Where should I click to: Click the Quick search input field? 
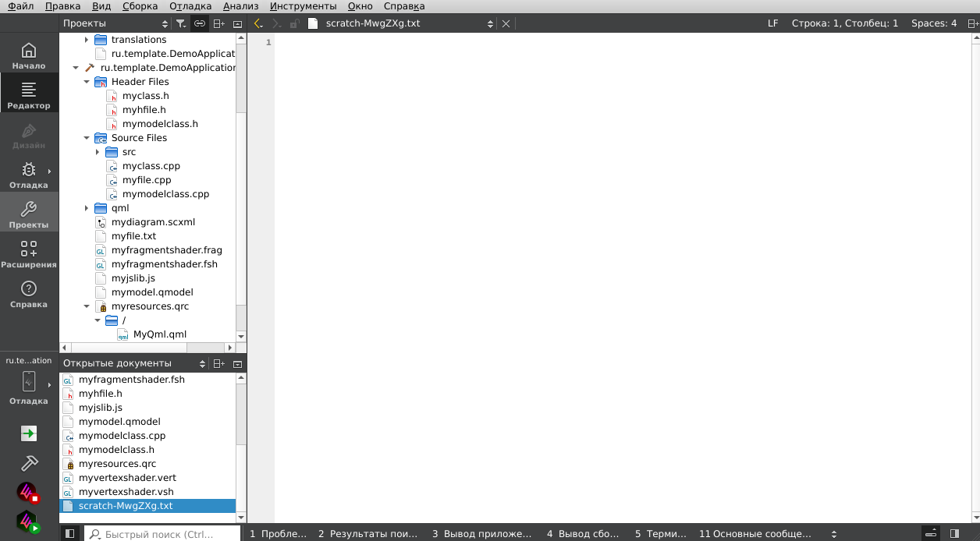(x=162, y=534)
